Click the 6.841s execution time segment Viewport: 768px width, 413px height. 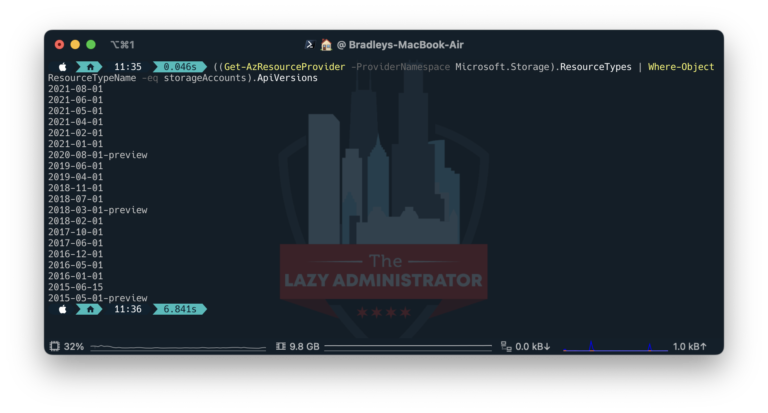pos(180,309)
